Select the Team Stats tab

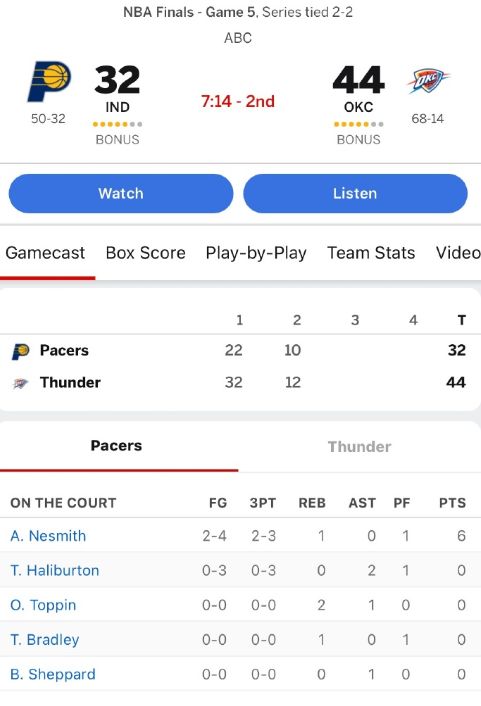click(371, 253)
